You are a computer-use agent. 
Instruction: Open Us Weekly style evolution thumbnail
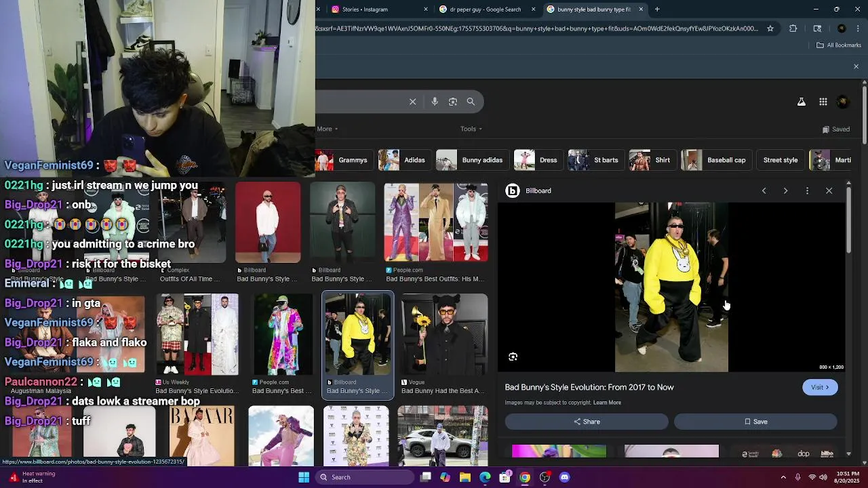[197, 334]
